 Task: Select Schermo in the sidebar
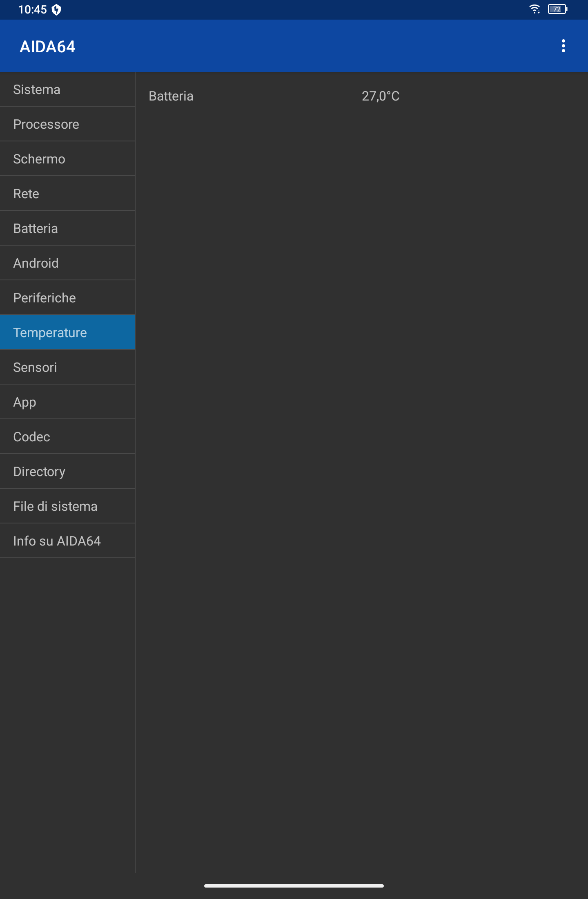tap(67, 159)
